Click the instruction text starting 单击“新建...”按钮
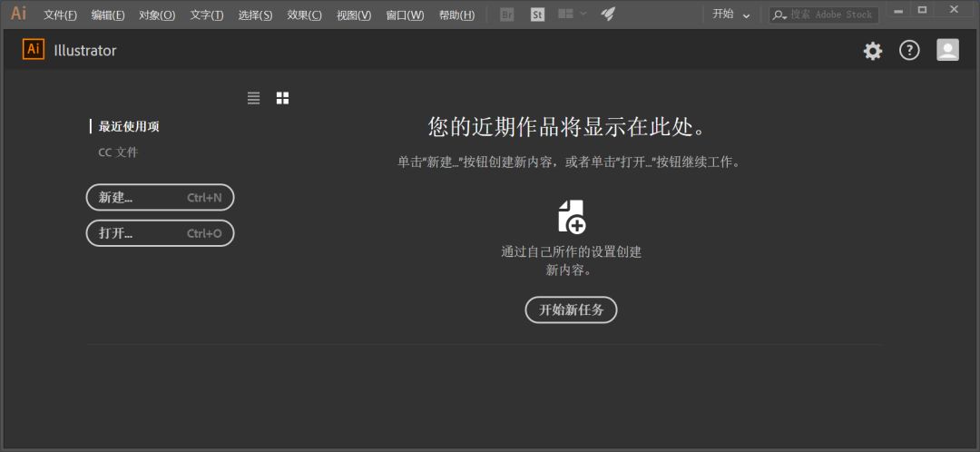 569,162
